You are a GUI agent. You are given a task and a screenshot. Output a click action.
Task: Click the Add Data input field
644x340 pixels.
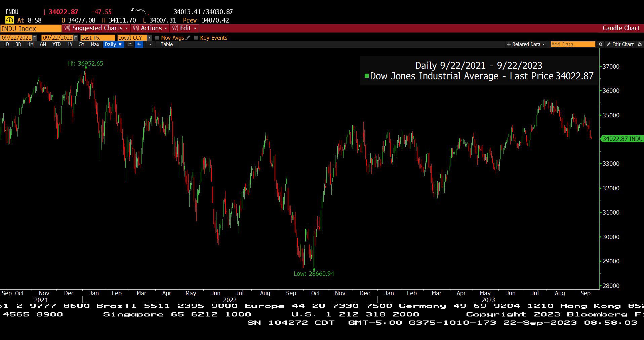click(x=573, y=44)
